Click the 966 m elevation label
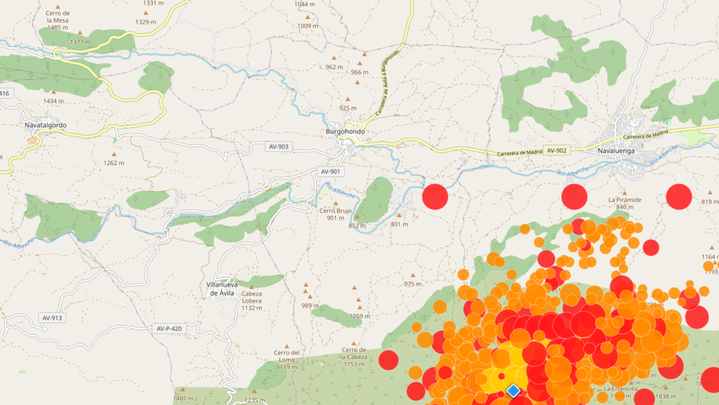This screenshot has width=719, height=405. click(360, 72)
